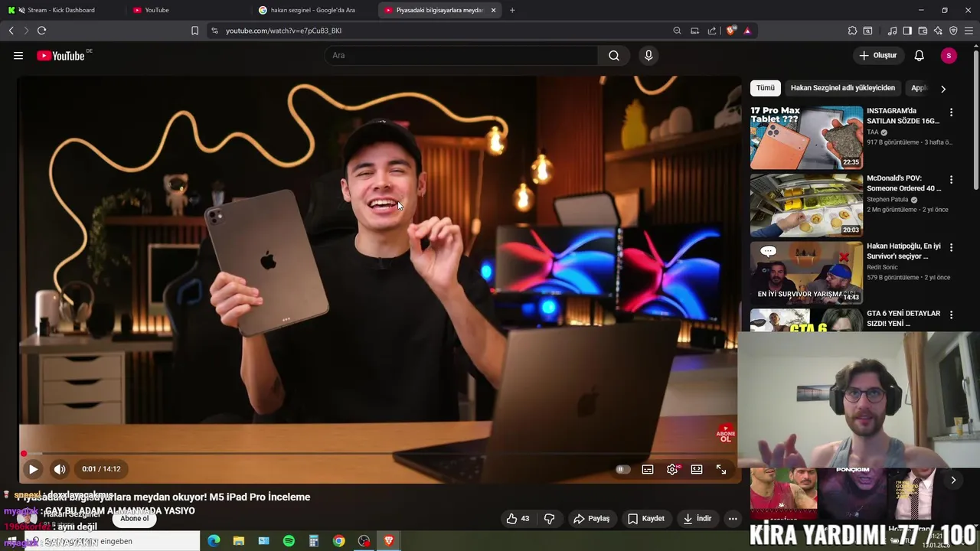This screenshot has width=980, height=551.
Task: Open Calculator from the taskbar
Action: (x=314, y=541)
